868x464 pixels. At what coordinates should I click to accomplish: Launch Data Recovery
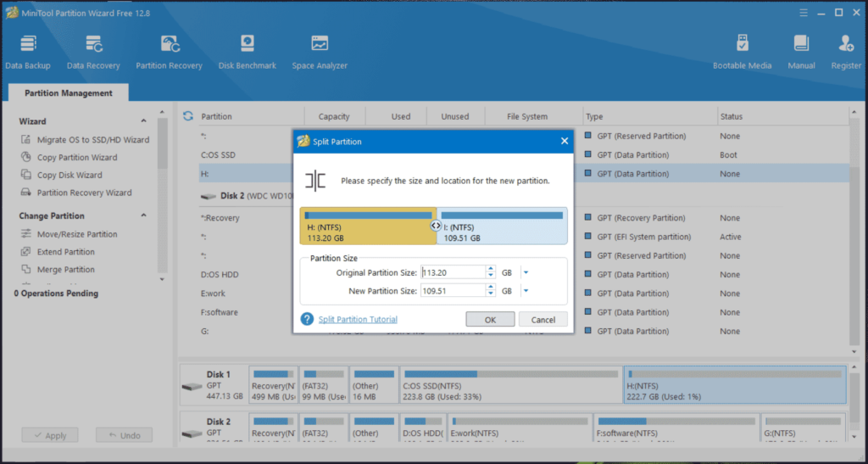(93, 53)
